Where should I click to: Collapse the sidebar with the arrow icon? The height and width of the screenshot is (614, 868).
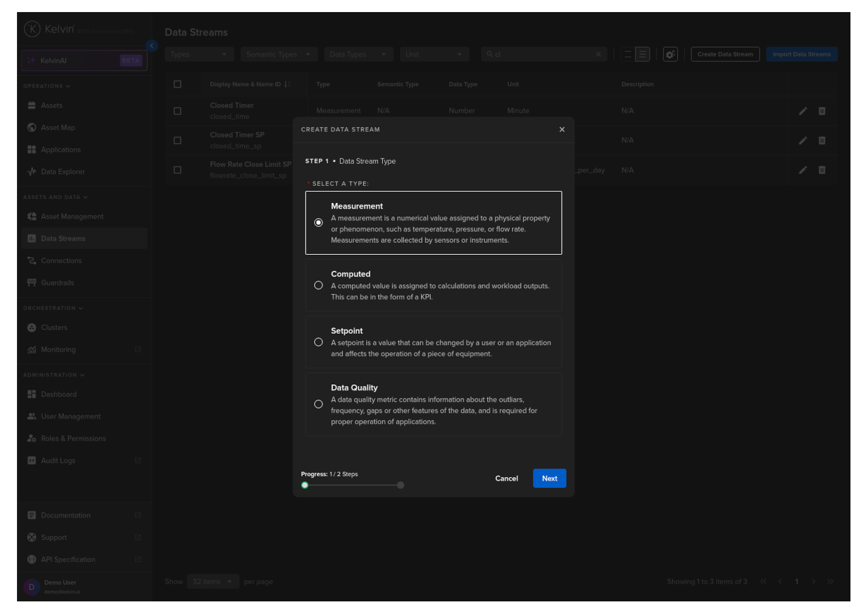pyautogui.click(x=152, y=46)
